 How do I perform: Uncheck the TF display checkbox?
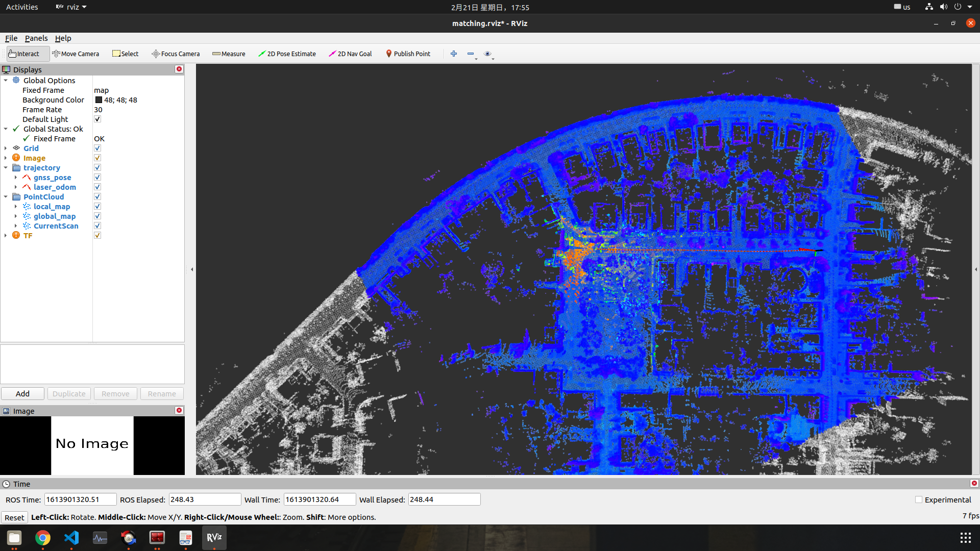click(x=97, y=235)
